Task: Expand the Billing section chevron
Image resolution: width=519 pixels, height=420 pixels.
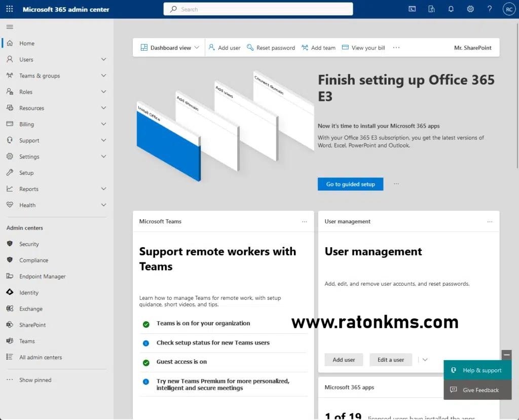Action: (x=103, y=124)
